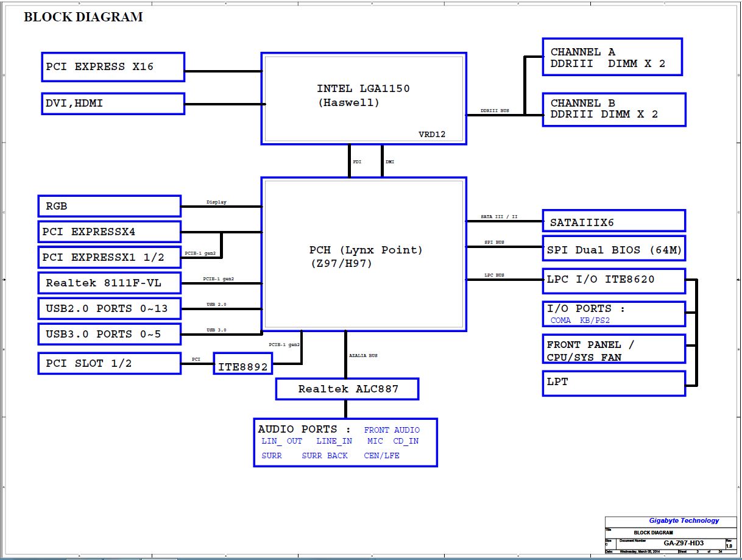The image size is (742, 560).
Task: Click the AUDIO PORTS heading
Action: coord(304,429)
